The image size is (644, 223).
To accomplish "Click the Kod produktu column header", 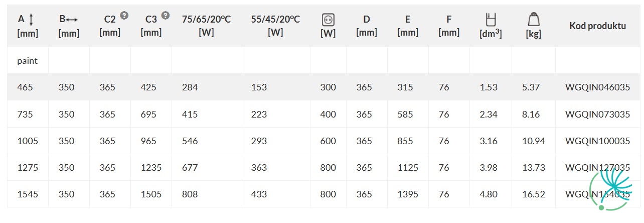I will [597, 26].
